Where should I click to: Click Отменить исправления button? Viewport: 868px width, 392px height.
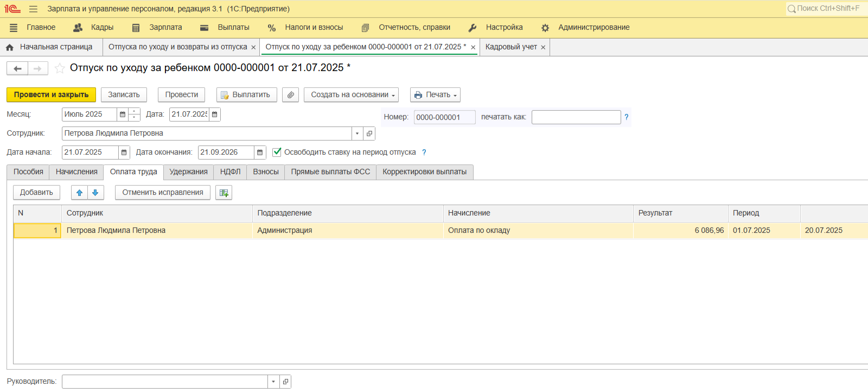pyautogui.click(x=163, y=193)
